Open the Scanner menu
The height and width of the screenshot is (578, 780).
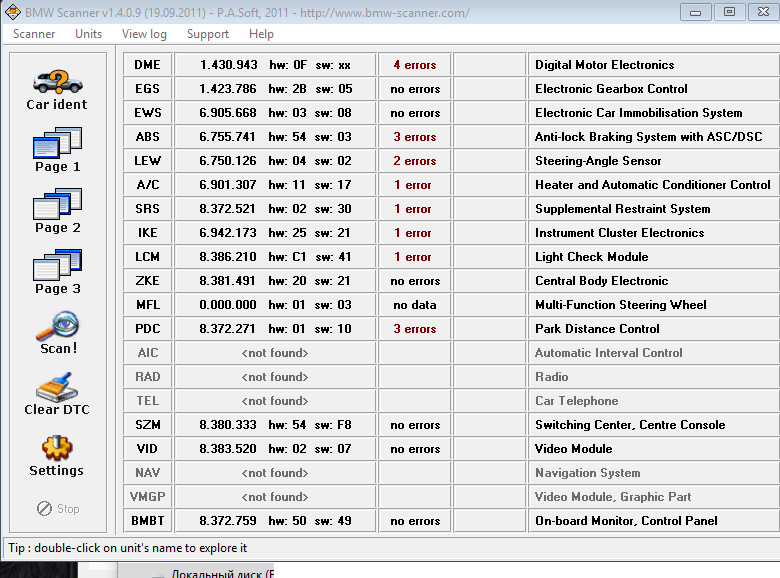34,34
